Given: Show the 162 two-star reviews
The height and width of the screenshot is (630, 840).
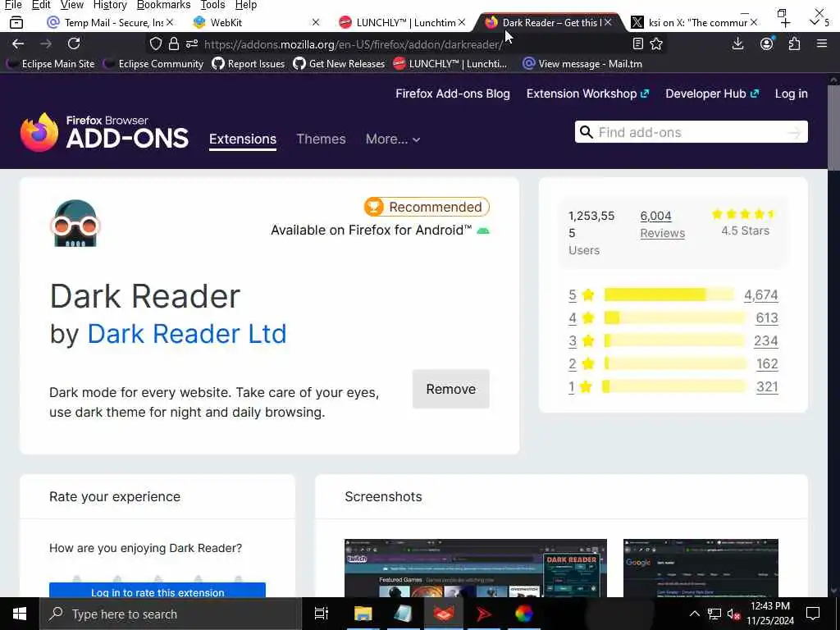Looking at the screenshot, I should (x=767, y=364).
